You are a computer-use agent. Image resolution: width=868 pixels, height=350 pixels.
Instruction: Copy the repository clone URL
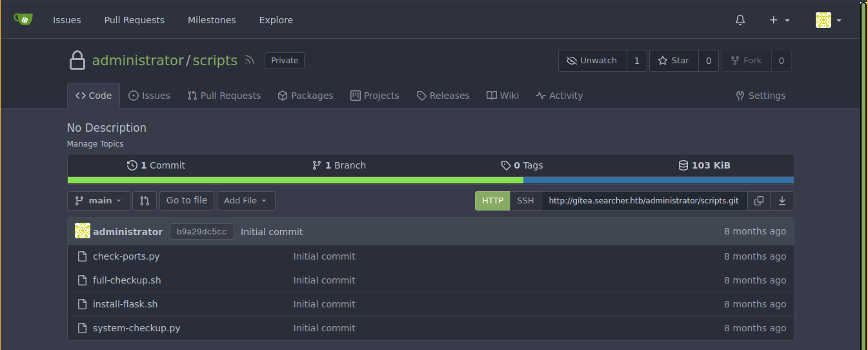point(759,201)
